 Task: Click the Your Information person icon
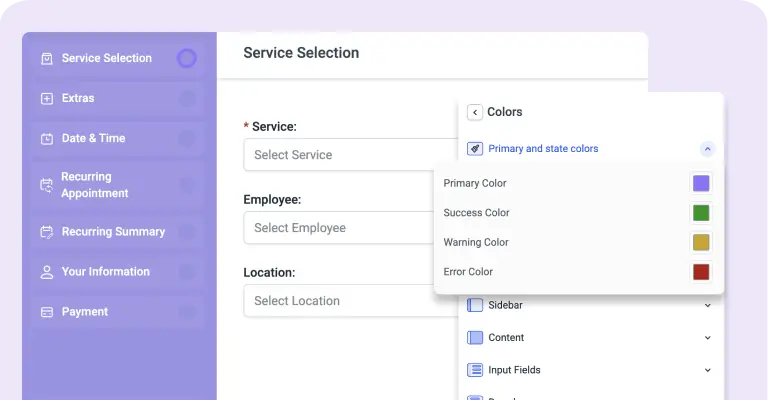pyautogui.click(x=47, y=272)
